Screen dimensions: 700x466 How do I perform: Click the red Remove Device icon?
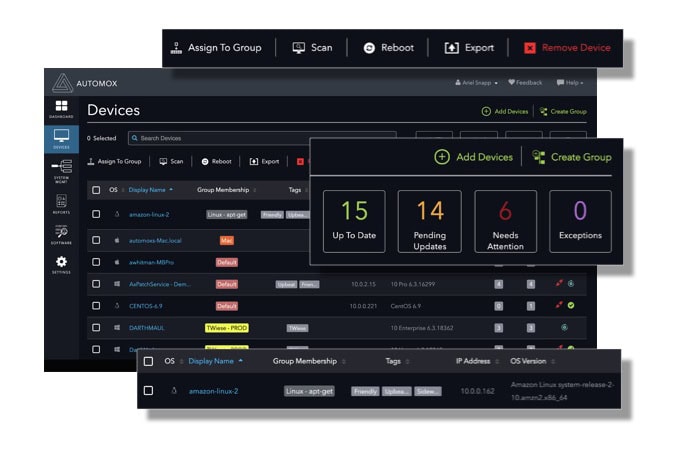[x=530, y=47]
